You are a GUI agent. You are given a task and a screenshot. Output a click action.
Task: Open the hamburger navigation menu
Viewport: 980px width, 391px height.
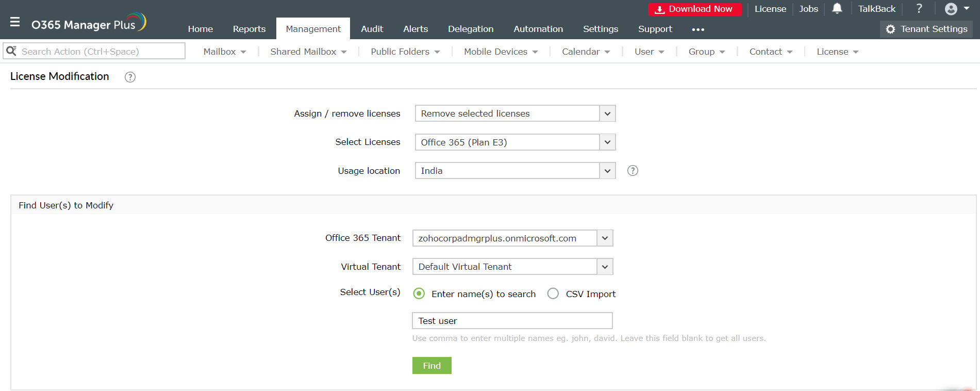coord(15,22)
